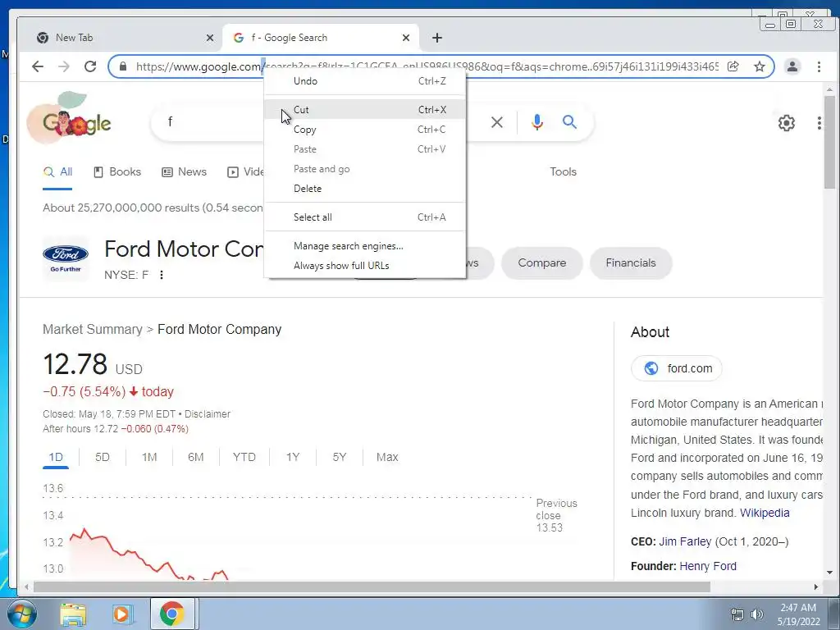This screenshot has height=630, width=840.
Task: Click the Chrome taskbar icon
Action: coord(172,614)
